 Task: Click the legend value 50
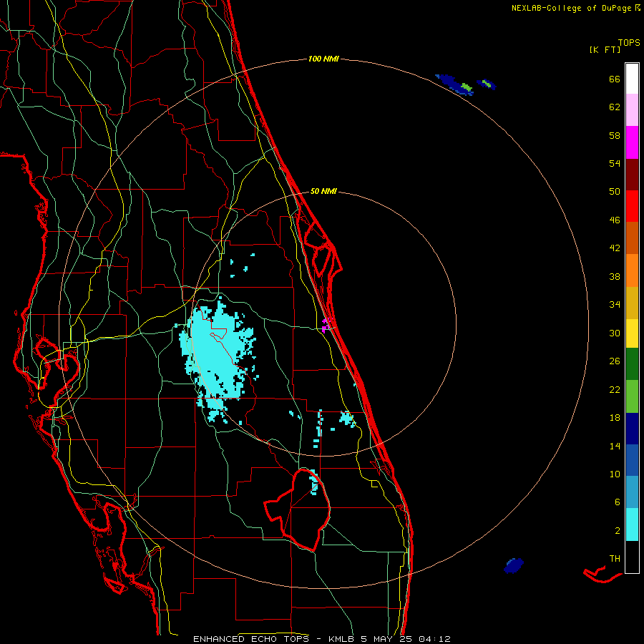click(615, 191)
